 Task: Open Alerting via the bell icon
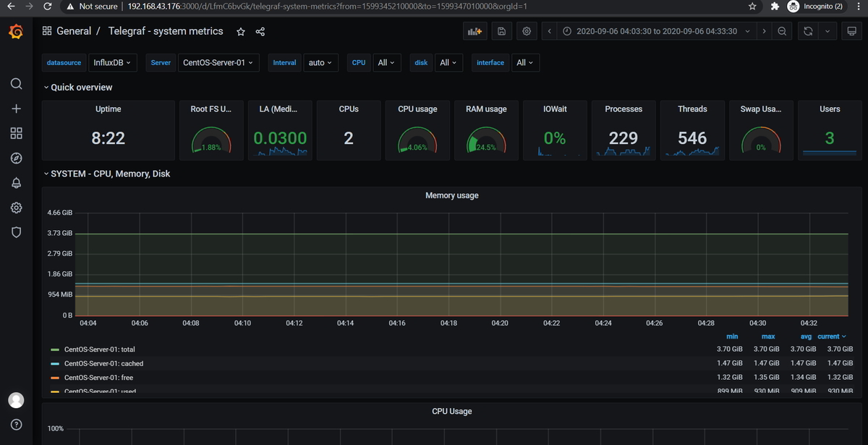16,182
